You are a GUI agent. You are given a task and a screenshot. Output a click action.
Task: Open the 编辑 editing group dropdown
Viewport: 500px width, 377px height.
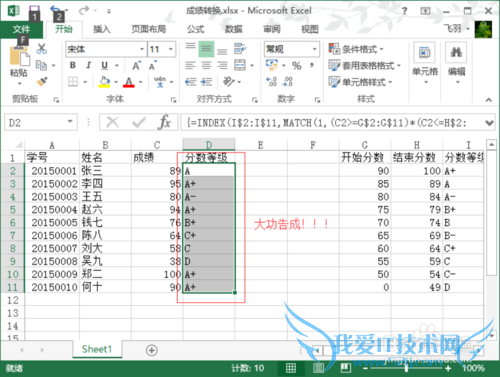click(x=456, y=63)
